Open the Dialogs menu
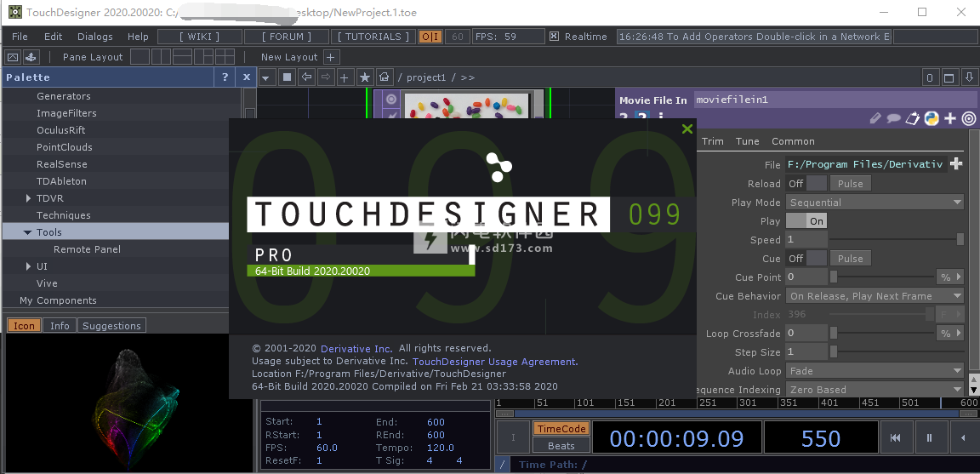Image resolution: width=980 pixels, height=474 pixels. click(x=95, y=37)
